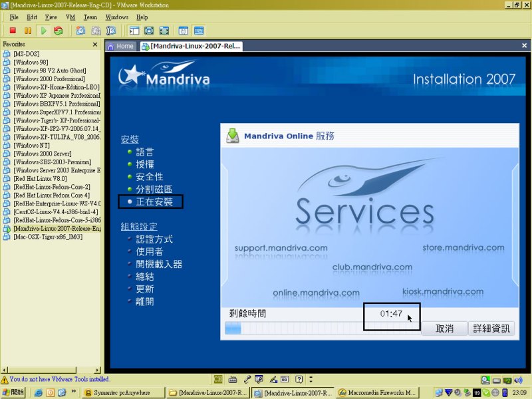Screen dimensions: 532x399
Task: Click the 詳細資訊 details button
Action: 491,328
